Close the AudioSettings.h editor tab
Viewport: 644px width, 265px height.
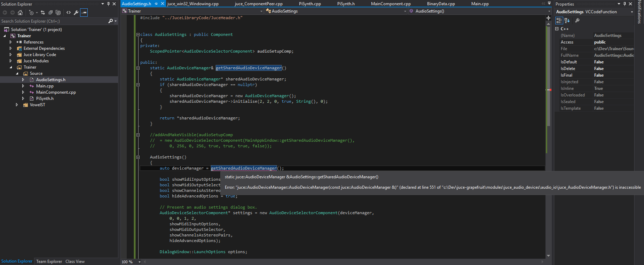coord(162,4)
